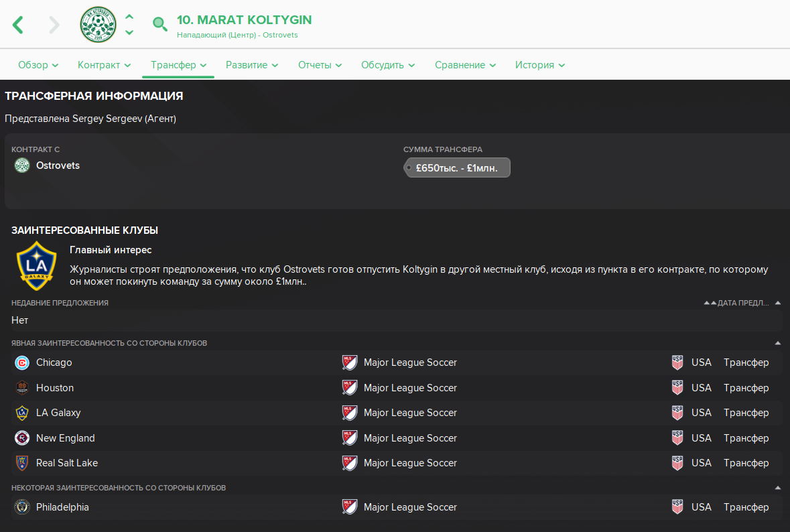Click the USA flag in New England row
790x532 pixels.
(677, 438)
